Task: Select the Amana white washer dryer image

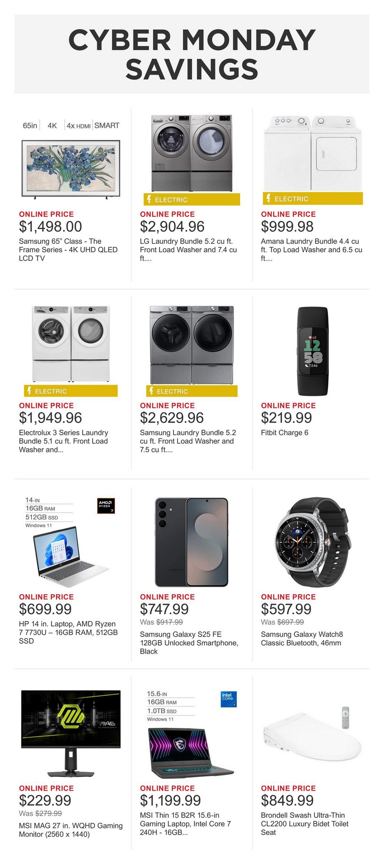Action: point(312,154)
